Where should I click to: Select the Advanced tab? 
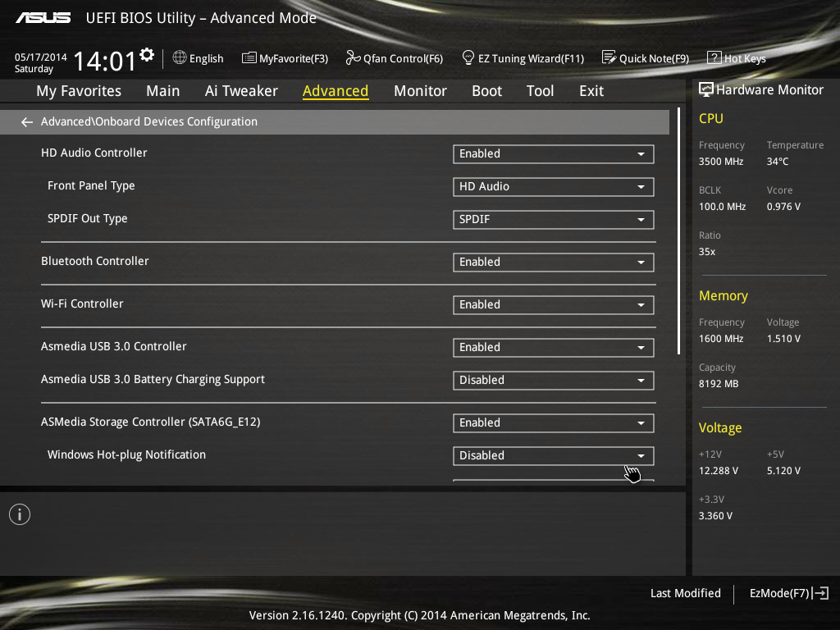(336, 91)
